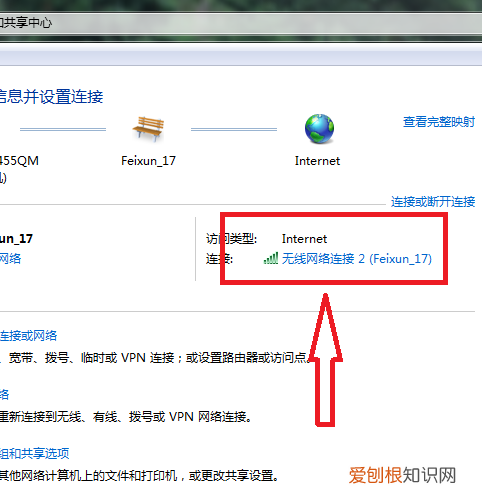
Task: Open the 连接或网络 setup link
Action: pos(28,336)
